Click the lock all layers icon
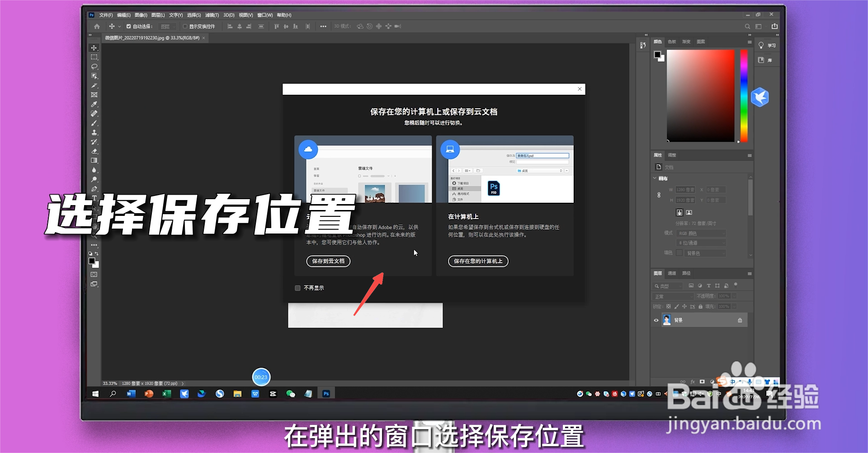 coord(700,307)
